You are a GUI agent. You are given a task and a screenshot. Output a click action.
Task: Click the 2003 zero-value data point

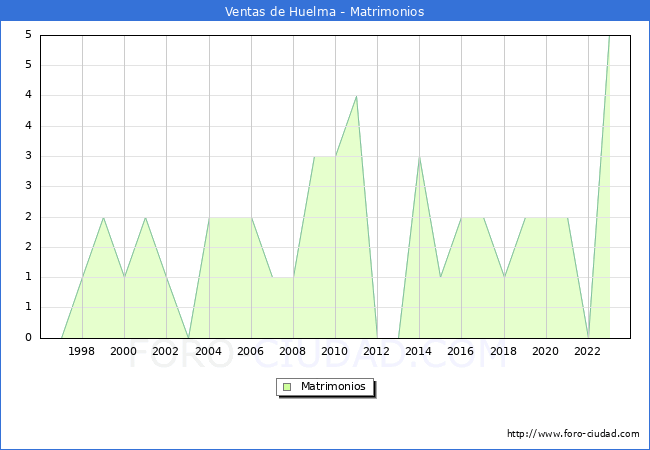188,338
